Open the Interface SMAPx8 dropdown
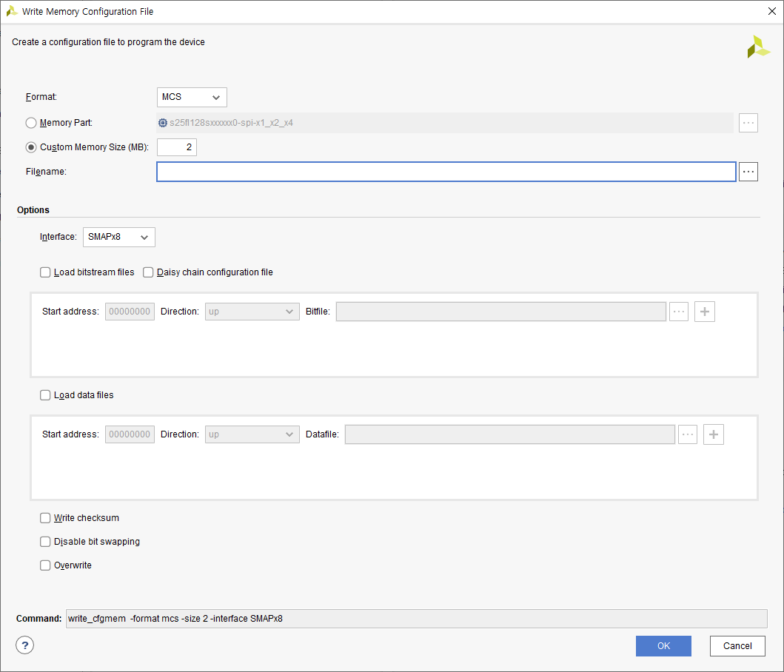The image size is (784, 672). (119, 237)
